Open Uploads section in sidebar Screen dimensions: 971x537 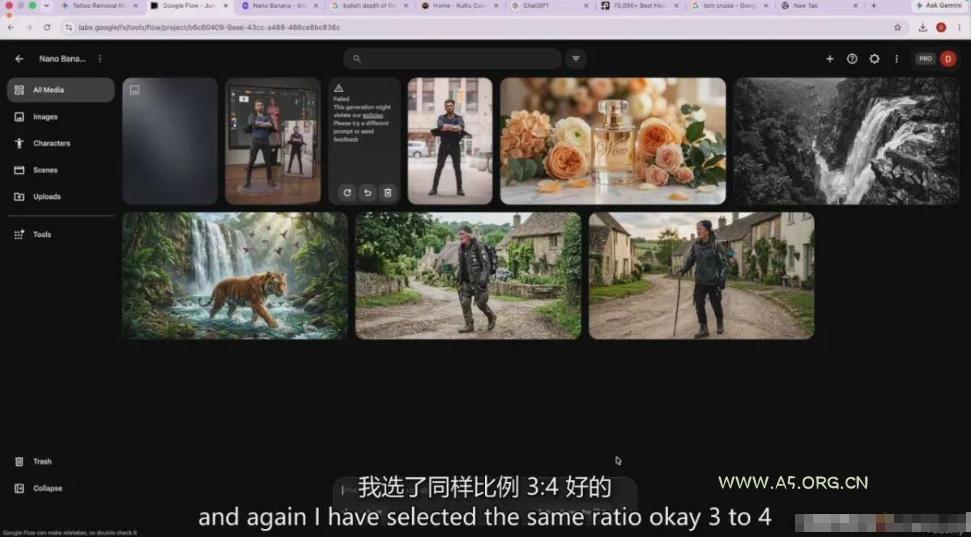61,196
